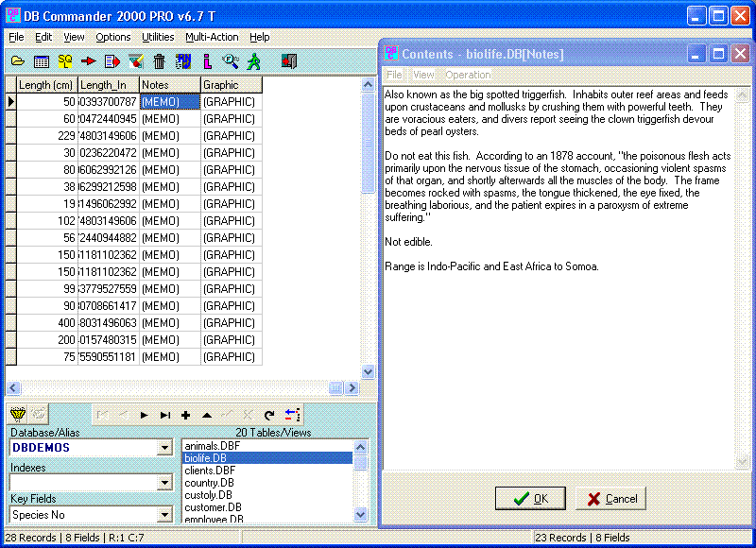
Task: Click the Graphic column header
Action: (x=232, y=85)
